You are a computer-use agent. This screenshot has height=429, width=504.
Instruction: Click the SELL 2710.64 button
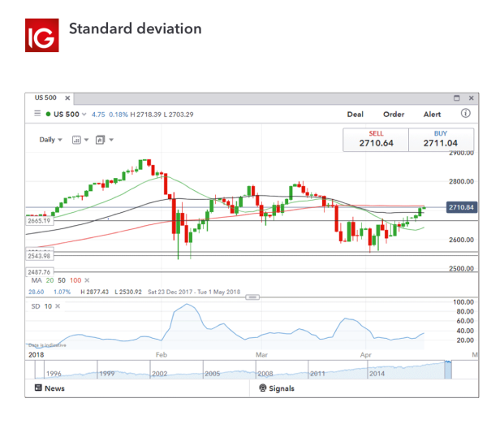point(376,140)
